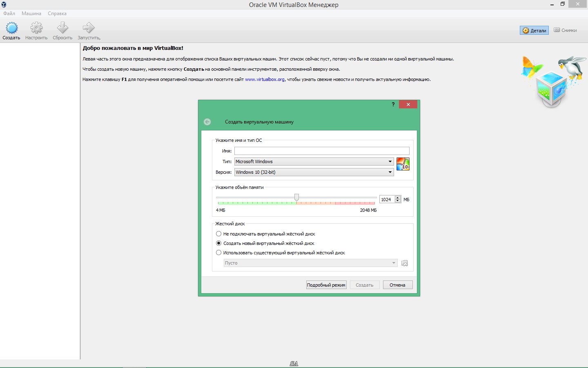588x368 pixels.
Task: Decrease memory with stepper down arrow
Action: point(398,201)
